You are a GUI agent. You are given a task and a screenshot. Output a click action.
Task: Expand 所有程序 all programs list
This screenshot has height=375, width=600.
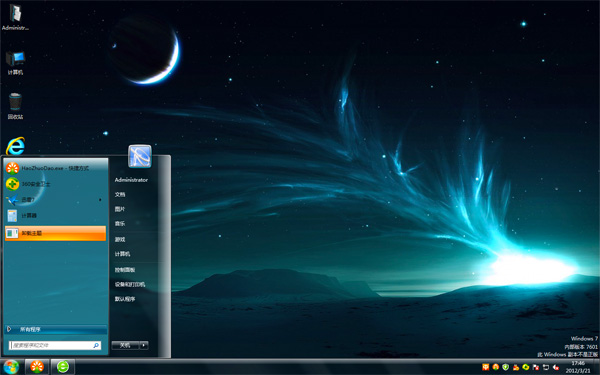pos(56,329)
